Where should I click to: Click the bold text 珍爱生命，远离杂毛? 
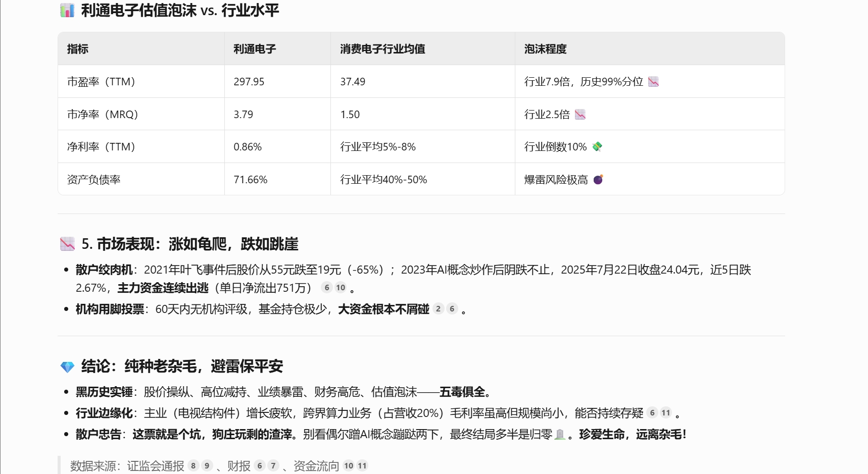point(631,435)
